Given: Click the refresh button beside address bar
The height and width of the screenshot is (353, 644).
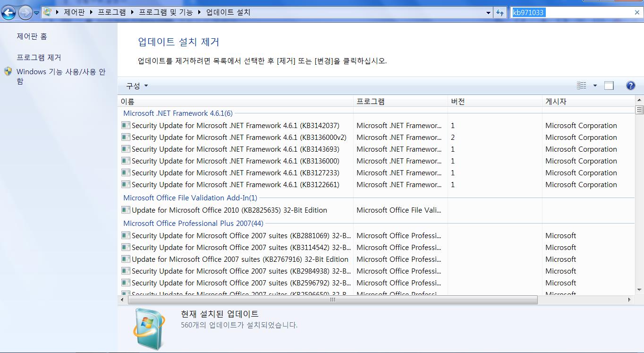Looking at the screenshot, I should coord(500,13).
